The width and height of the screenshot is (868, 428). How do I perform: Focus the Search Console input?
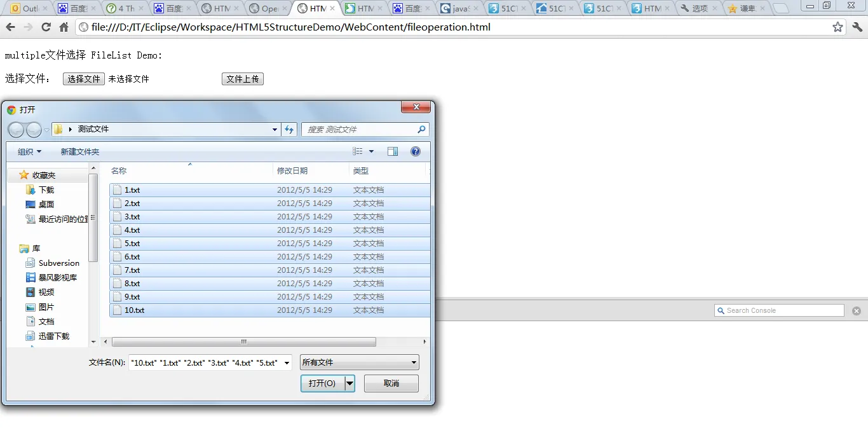[780, 310]
